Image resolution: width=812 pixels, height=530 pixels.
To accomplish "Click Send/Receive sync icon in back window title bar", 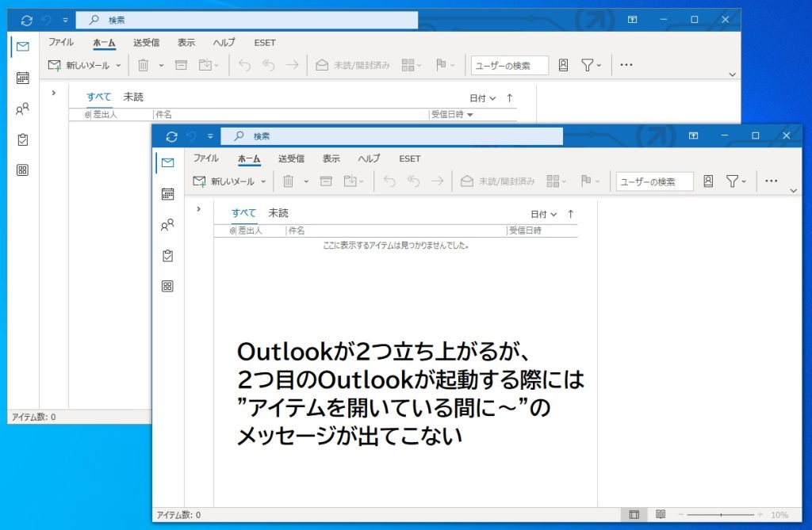I will 26,21.
